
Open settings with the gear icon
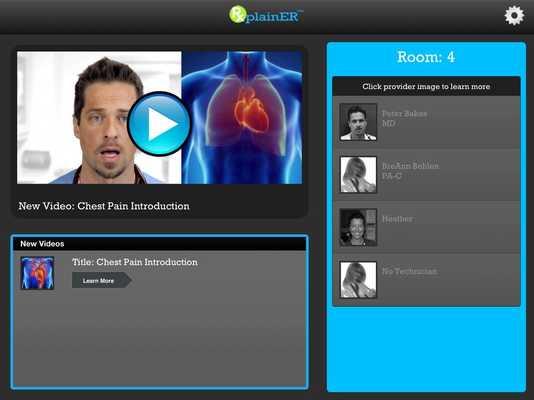(x=514, y=15)
